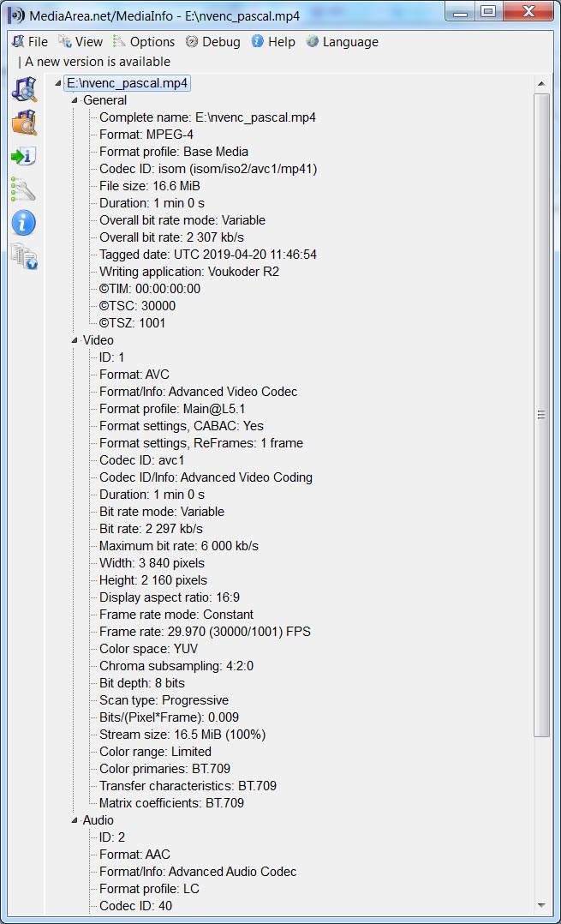Select 'Format: MPEG-4' row
Screen dimensions: 561x924
[146, 135]
